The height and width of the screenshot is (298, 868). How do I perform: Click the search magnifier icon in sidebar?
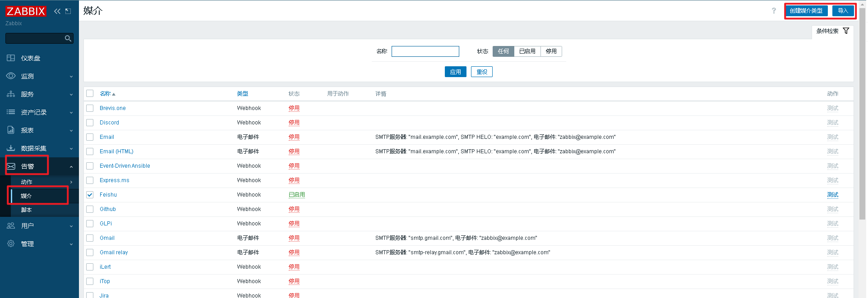coord(68,38)
